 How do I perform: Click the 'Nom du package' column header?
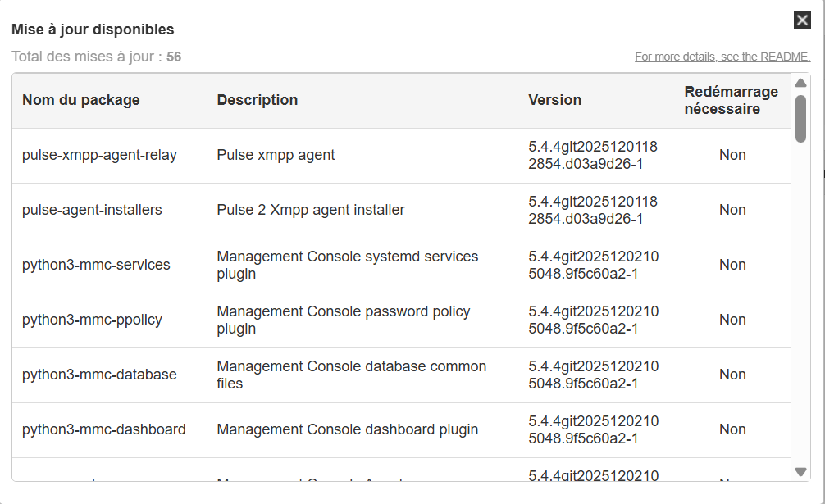tap(81, 100)
